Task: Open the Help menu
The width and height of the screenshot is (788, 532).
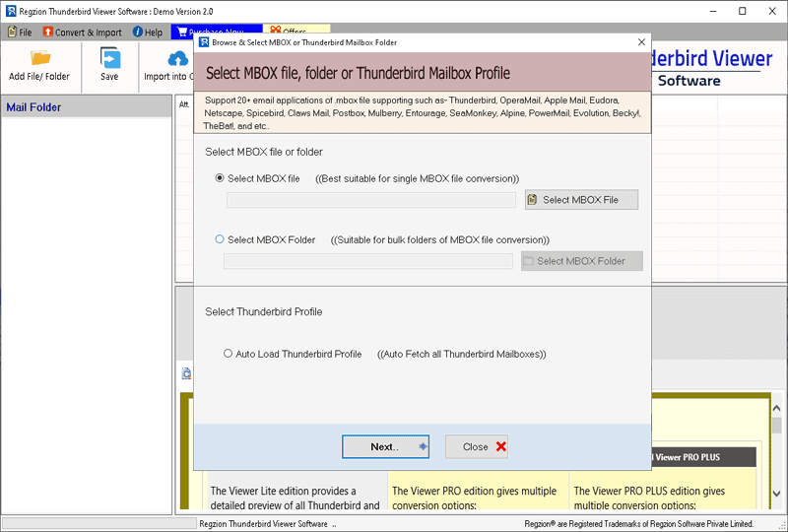Action: click(147, 32)
